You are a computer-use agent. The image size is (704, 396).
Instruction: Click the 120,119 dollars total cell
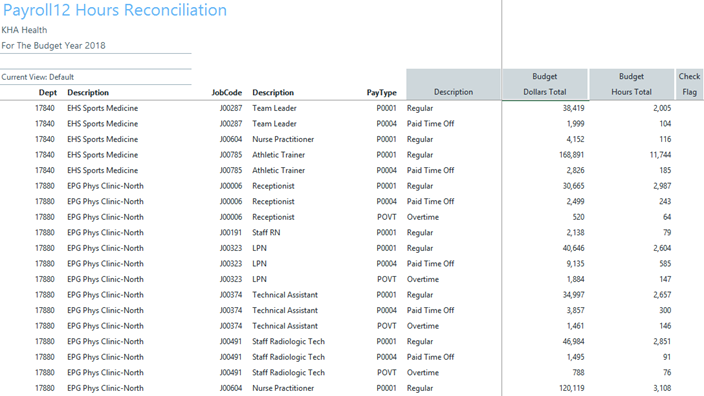pos(572,388)
